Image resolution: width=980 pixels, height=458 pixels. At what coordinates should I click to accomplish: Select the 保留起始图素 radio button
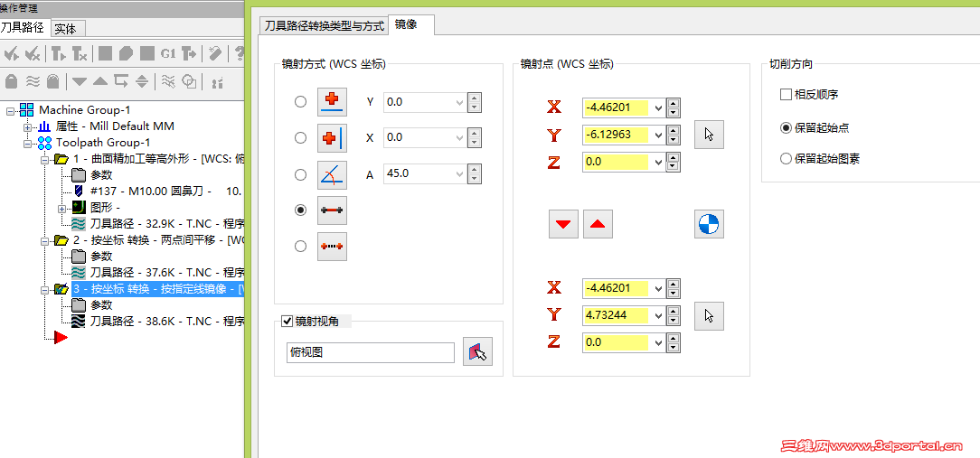pos(786,159)
